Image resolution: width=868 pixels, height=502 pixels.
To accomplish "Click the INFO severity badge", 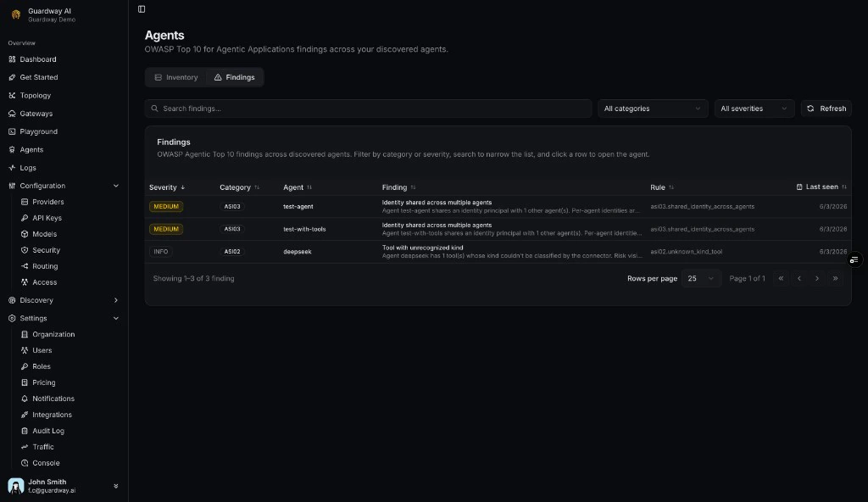I will click(x=160, y=252).
